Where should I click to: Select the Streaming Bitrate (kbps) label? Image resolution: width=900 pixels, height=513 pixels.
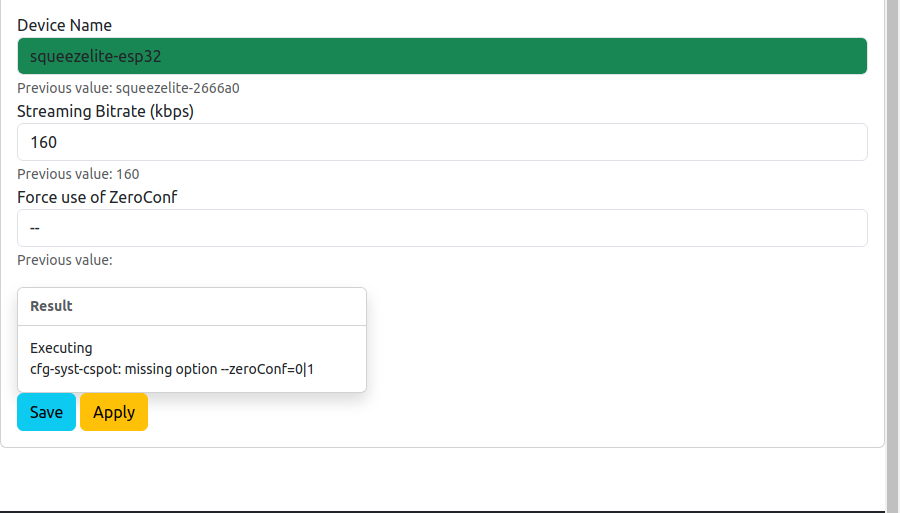coord(106,111)
